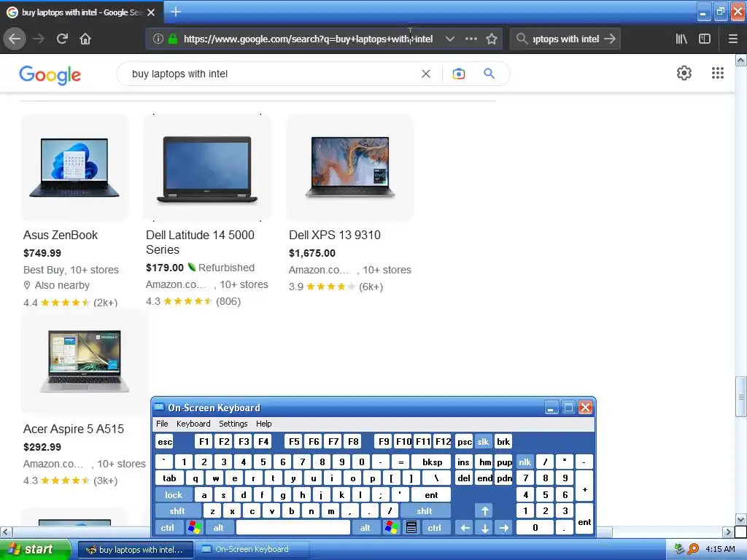Click the up arrow key on keyboard

(484, 511)
